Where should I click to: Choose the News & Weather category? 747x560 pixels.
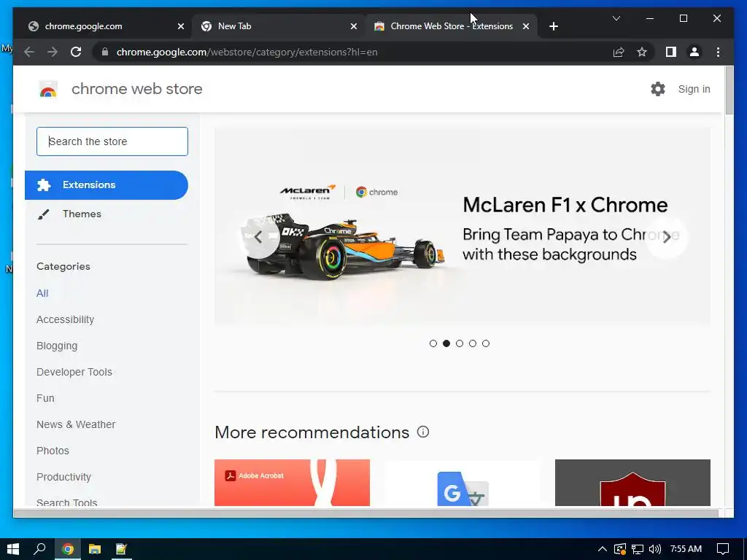click(76, 424)
